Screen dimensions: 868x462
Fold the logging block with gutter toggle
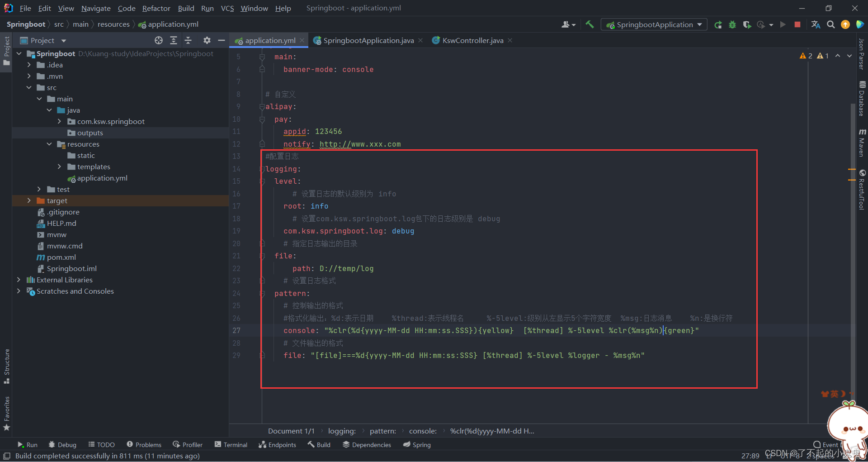coord(262,169)
